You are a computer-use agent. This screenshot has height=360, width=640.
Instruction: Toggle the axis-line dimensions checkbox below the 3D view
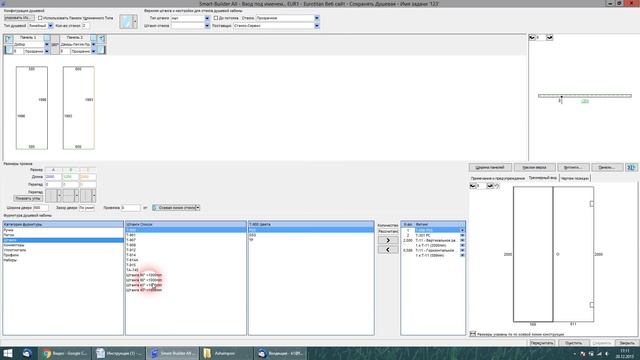[x=473, y=334]
